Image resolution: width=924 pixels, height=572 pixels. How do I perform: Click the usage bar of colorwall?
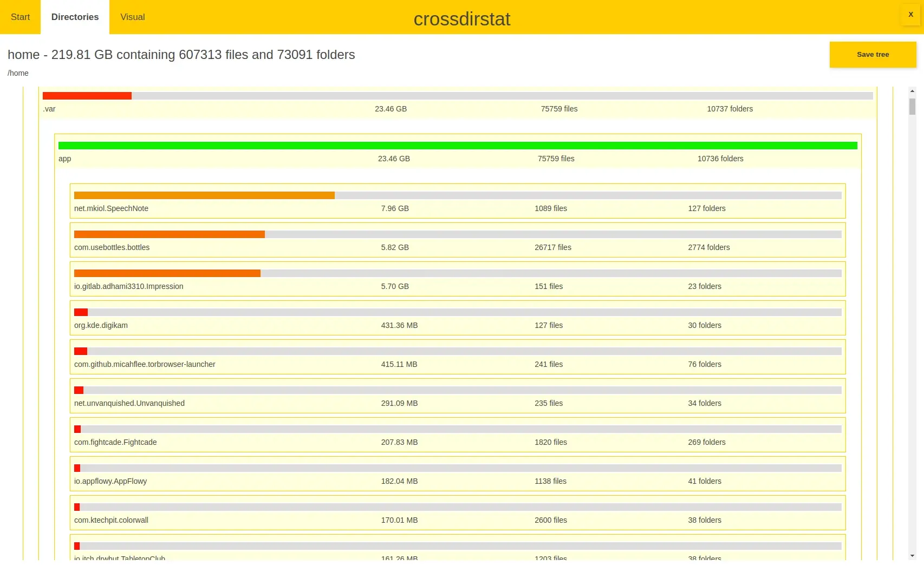[x=77, y=507]
